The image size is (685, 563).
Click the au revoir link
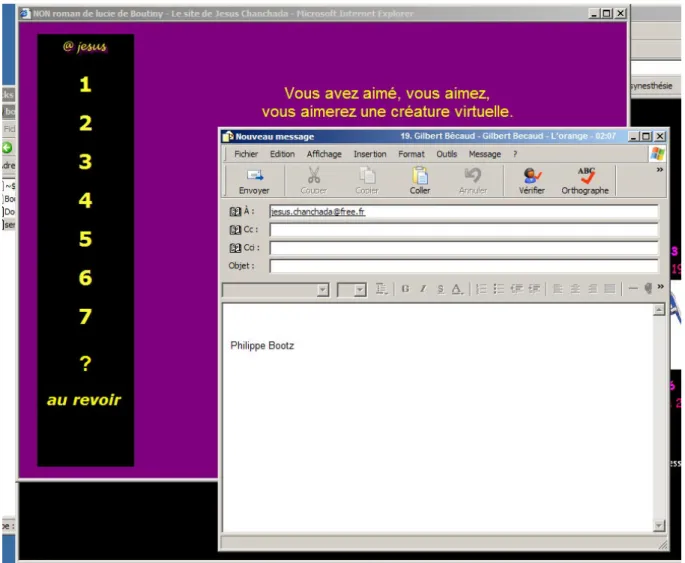[84, 400]
